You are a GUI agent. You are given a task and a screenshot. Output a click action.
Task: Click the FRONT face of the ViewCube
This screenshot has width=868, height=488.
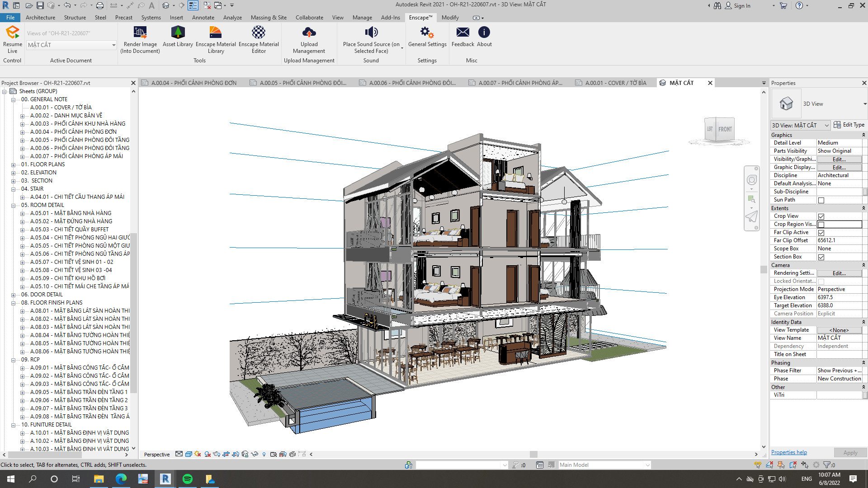point(725,129)
